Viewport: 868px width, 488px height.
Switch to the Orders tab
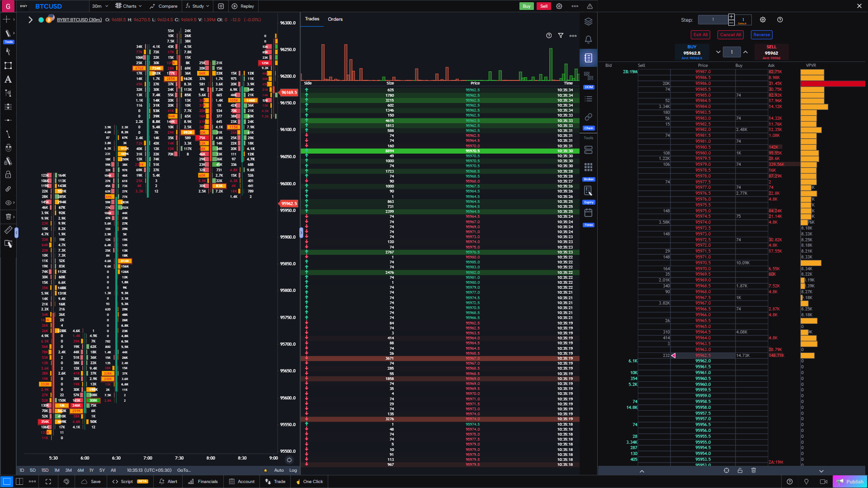pos(335,19)
